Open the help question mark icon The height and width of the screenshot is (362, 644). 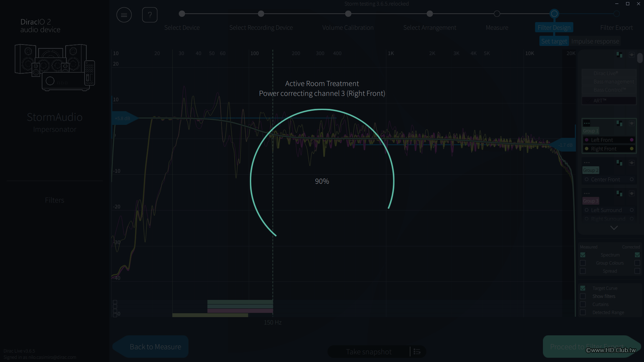(x=150, y=15)
